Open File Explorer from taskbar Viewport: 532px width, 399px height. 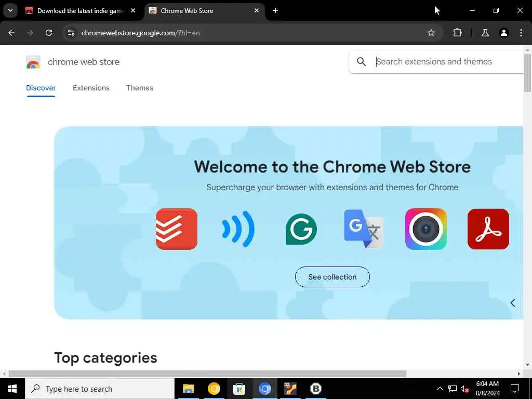[188, 389]
